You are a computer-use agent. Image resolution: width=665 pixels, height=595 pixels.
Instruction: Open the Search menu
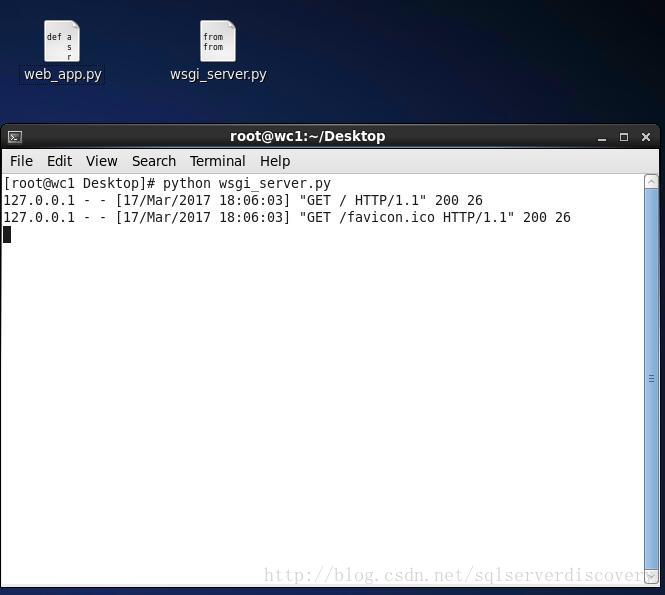coord(154,161)
